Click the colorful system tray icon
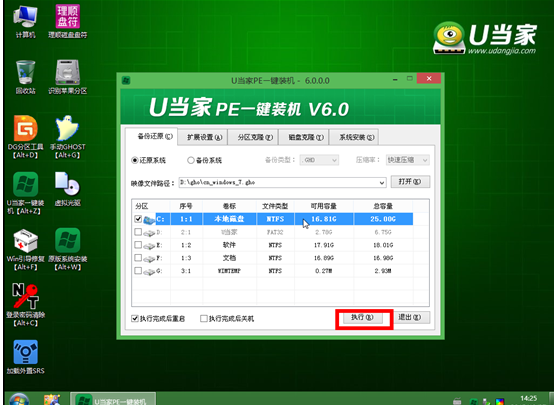Screen dimensions: 554x405 pos(500,402)
